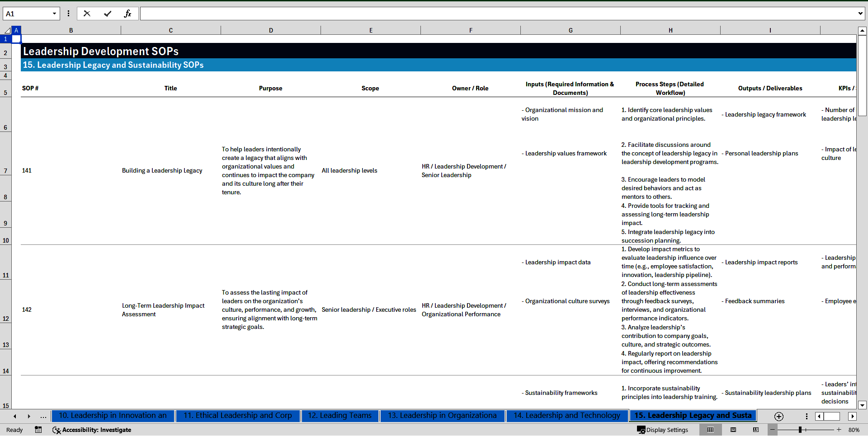Click the zoom slider handle
Viewport: 868px width, 436px height.
pos(800,430)
